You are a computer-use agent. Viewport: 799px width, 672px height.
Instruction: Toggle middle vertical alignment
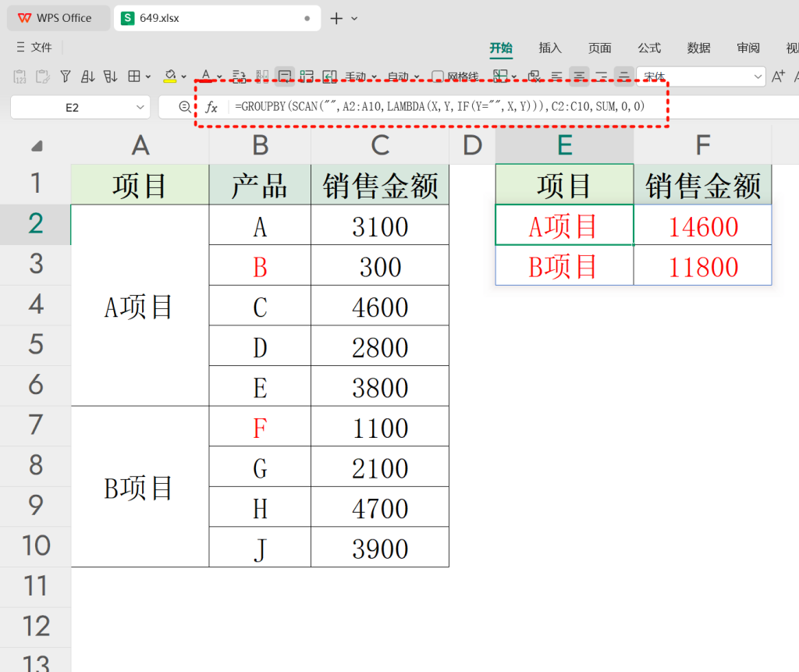[624, 76]
